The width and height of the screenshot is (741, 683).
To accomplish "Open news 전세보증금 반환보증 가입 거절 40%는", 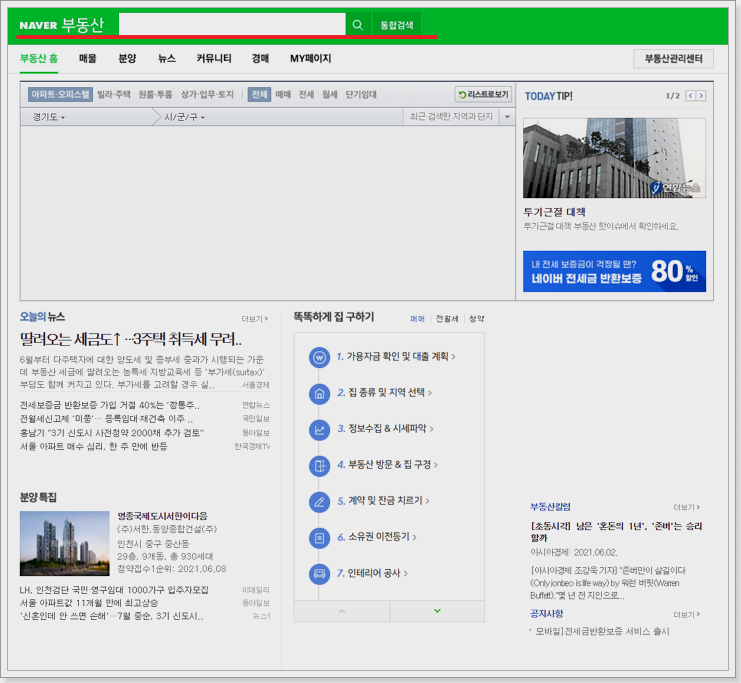I will click(110, 405).
